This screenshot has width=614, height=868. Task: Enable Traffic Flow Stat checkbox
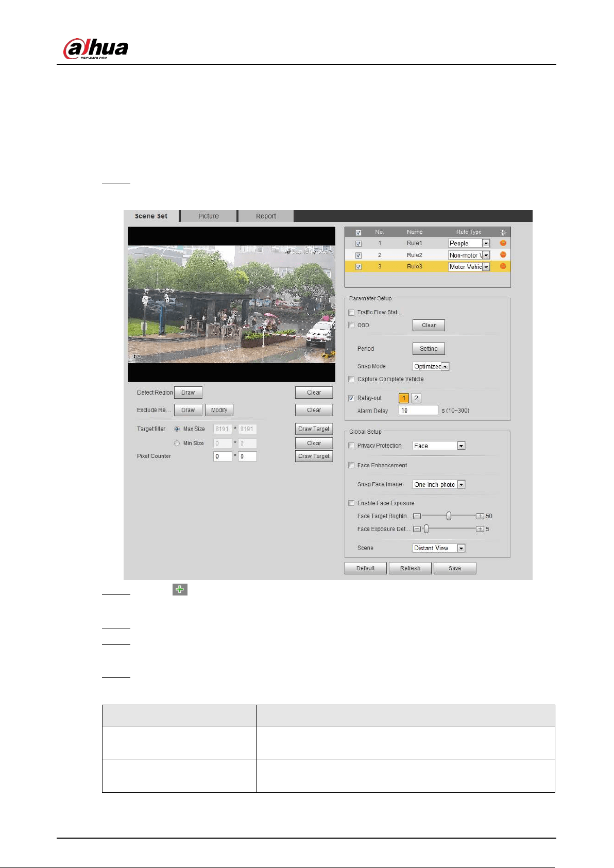pos(351,312)
